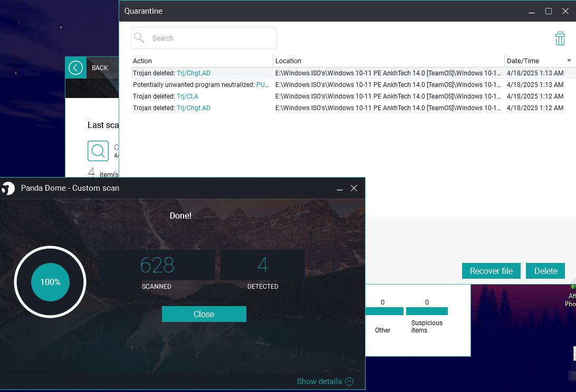Click the Close button in Custom scan
576x392 pixels.
point(204,314)
